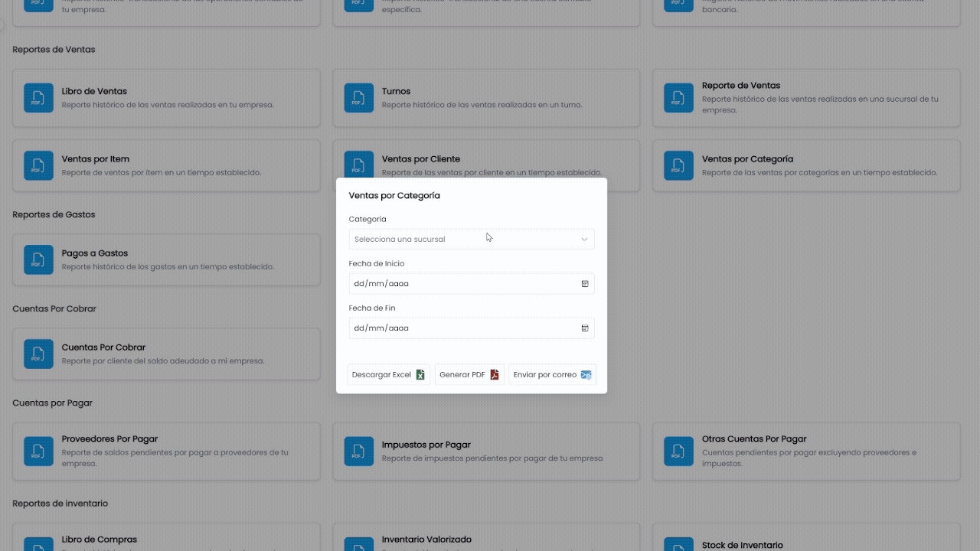Open the Turnos report title

point(396,91)
